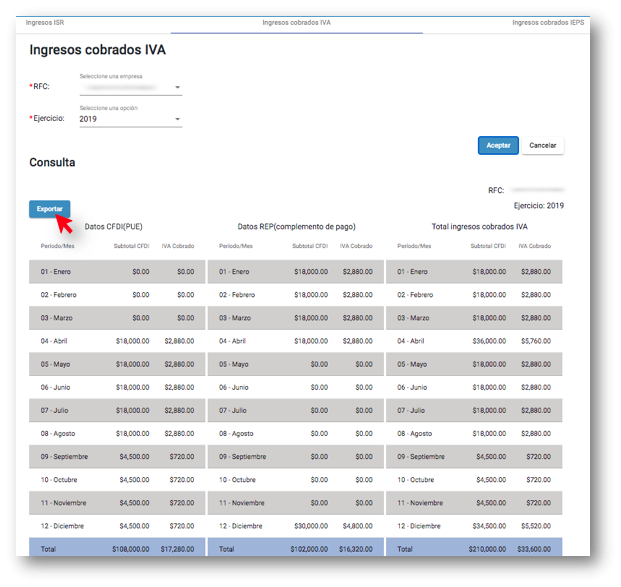Click Subtotal CFDI header in REP table
Screen dimensions: 621x587
tap(310, 246)
